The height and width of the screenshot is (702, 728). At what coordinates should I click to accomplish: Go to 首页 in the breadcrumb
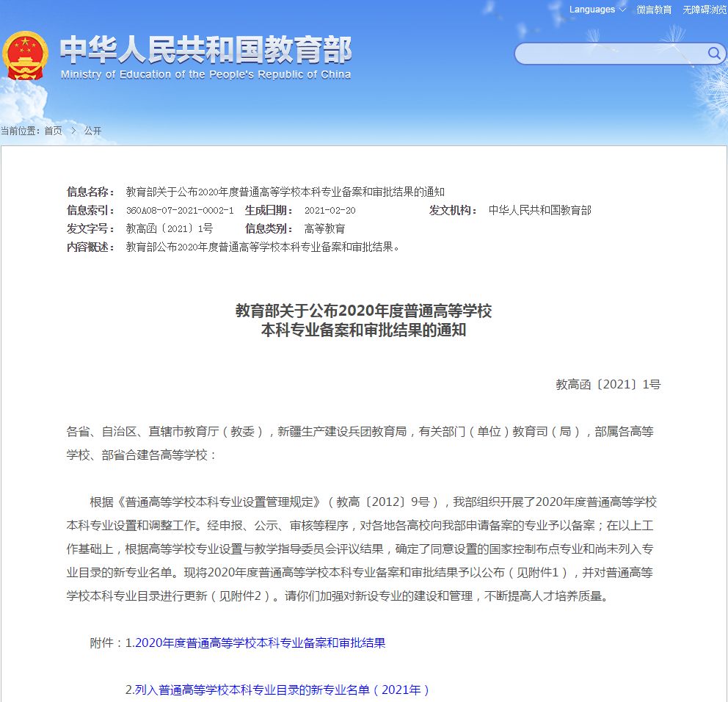pos(53,131)
